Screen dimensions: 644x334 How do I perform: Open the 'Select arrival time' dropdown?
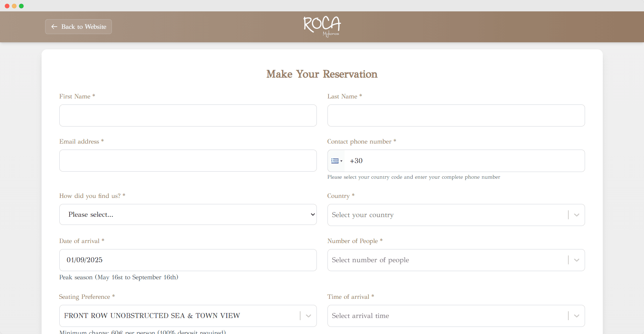point(456,316)
